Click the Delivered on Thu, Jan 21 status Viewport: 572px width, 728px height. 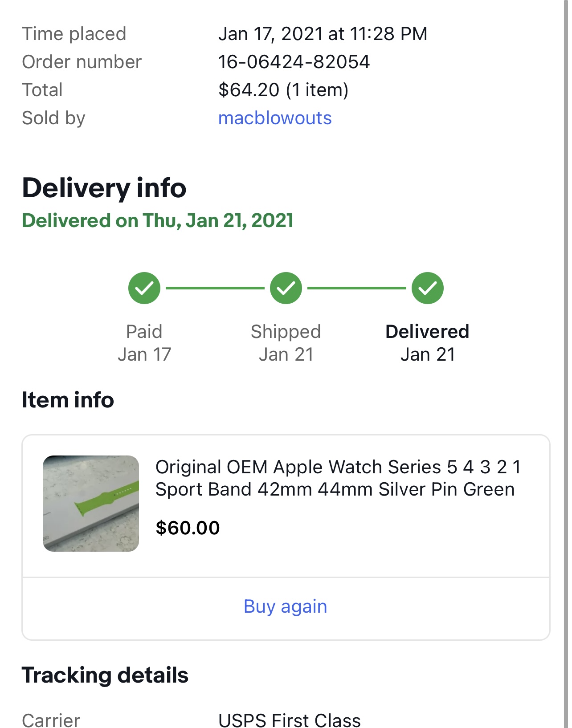coord(158,220)
